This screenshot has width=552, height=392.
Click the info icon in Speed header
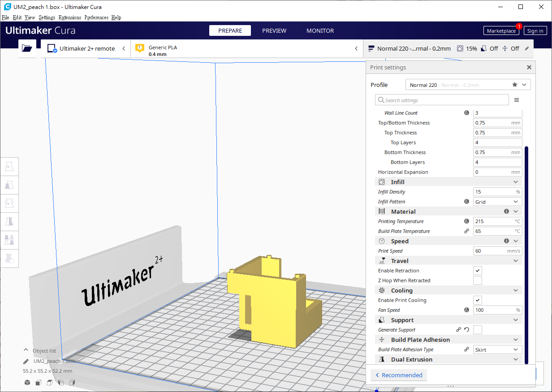[x=507, y=241]
